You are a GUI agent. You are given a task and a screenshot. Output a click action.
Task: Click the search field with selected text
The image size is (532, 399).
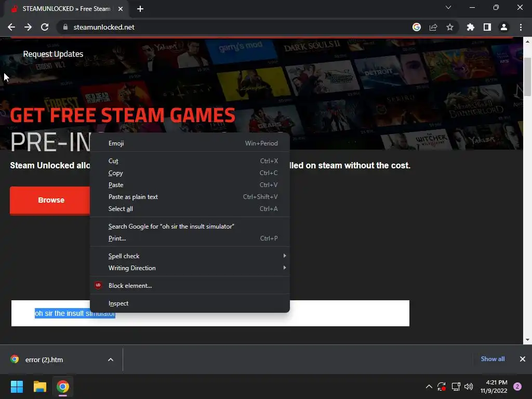(x=210, y=313)
